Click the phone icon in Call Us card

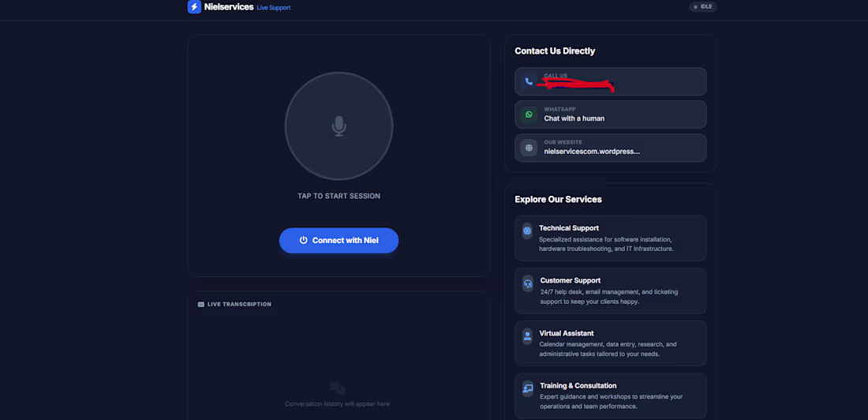tap(529, 81)
